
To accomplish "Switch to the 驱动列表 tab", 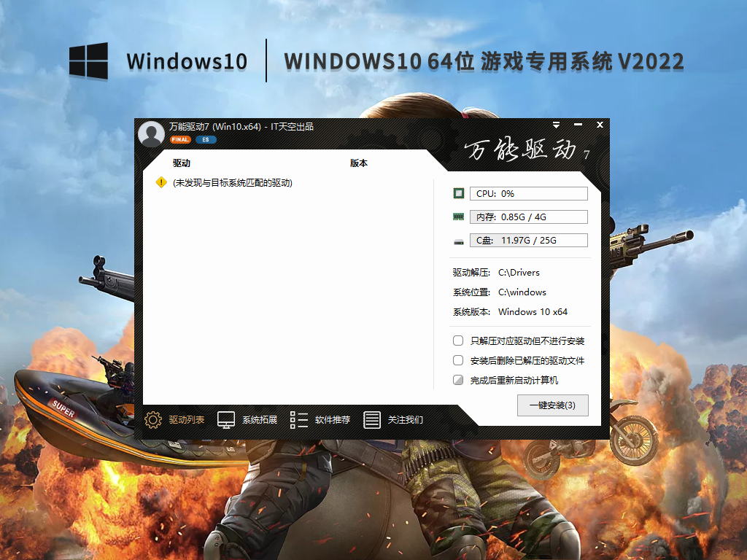I will pyautogui.click(x=186, y=419).
